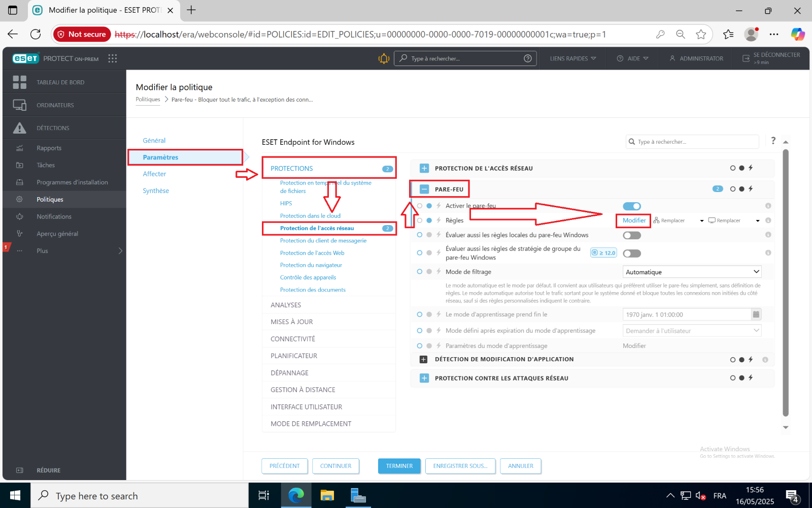Click the ≥ 12.0 version badge
812x508 pixels.
603,252
